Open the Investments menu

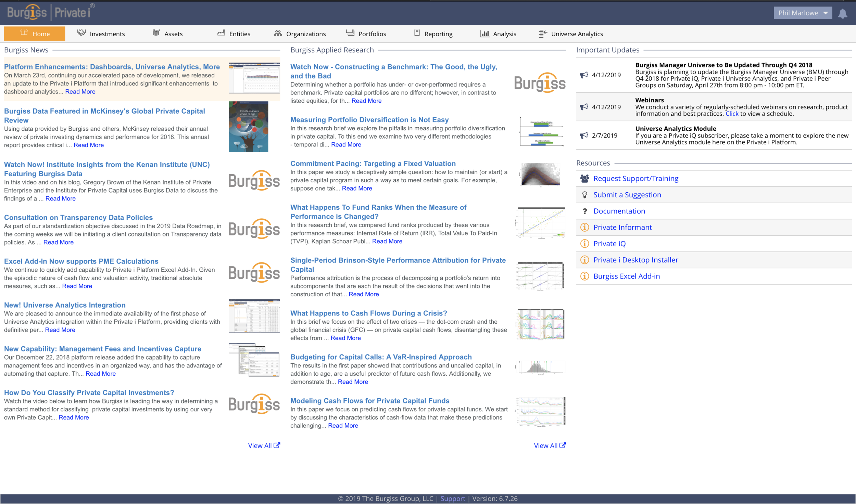click(101, 34)
